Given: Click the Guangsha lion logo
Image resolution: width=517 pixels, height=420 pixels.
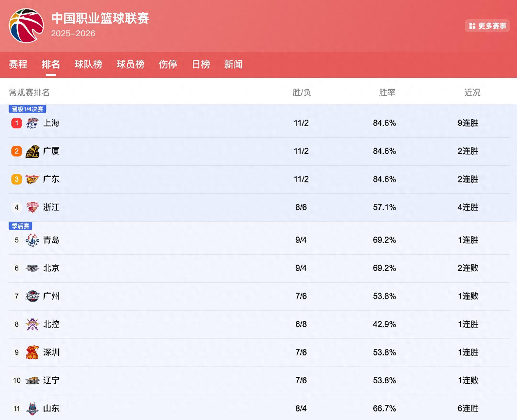Looking at the screenshot, I should click(33, 151).
